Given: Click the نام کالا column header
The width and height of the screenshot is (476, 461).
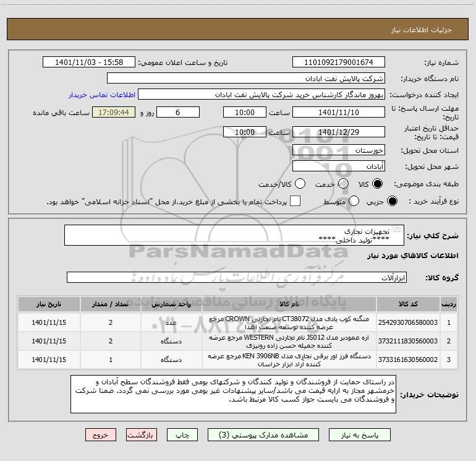Looking at the screenshot, I should [x=289, y=304].
